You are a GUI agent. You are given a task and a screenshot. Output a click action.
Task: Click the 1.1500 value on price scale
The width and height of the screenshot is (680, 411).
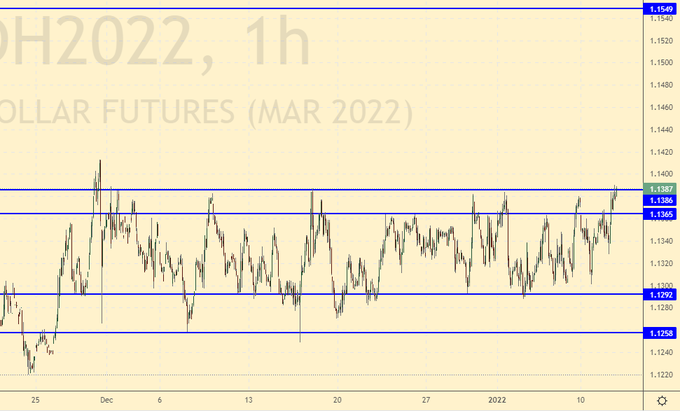(x=660, y=62)
